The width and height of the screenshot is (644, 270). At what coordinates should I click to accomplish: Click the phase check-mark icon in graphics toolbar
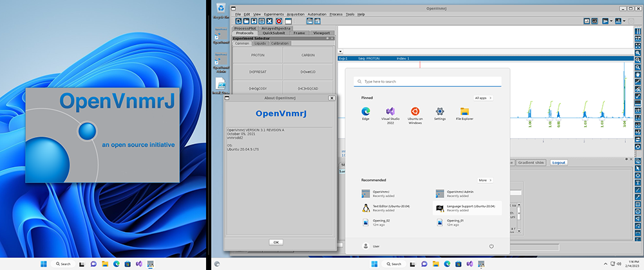[x=638, y=95]
